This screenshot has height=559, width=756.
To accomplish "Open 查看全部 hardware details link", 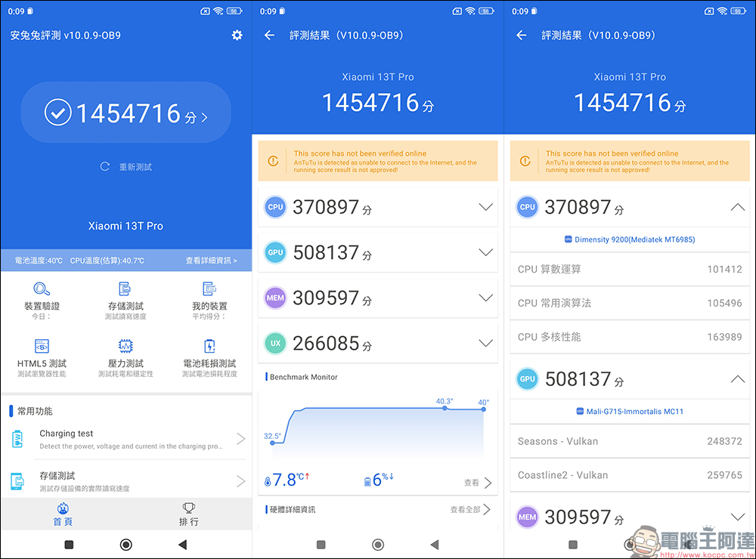I will coord(470,509).
